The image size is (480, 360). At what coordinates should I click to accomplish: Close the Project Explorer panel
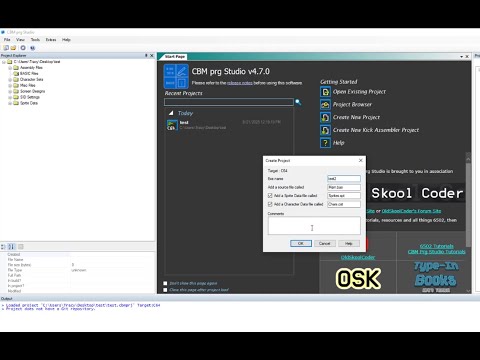pyautogui.click(x=152, y=56)
